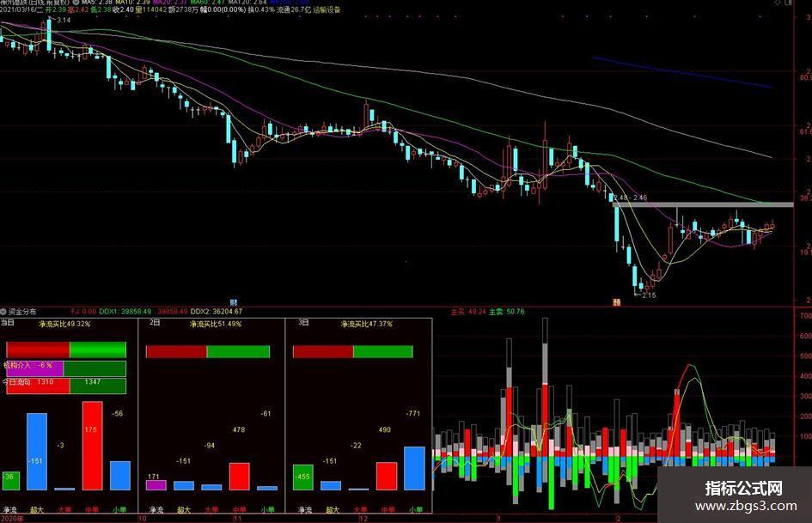Image resolution: width=812 pixels, height=523 pixels.
Task: Jump to the 2020年 time axis marker
Action: [x=12, y=519]
